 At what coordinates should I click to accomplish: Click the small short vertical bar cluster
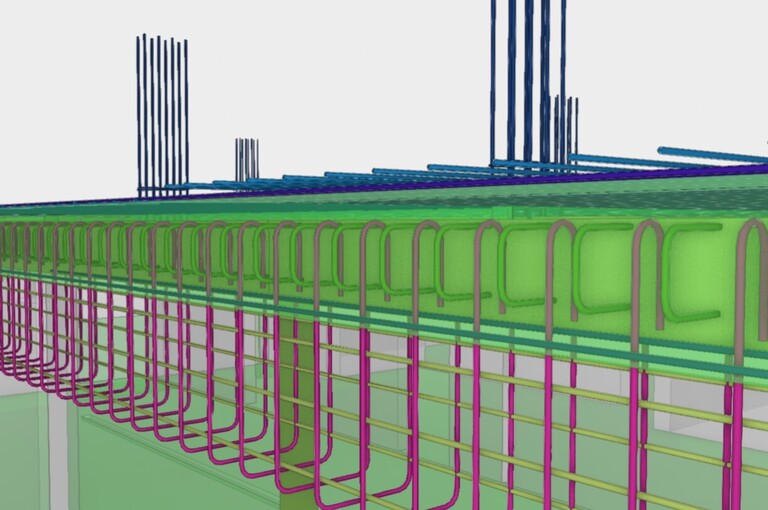pos(246,158)
